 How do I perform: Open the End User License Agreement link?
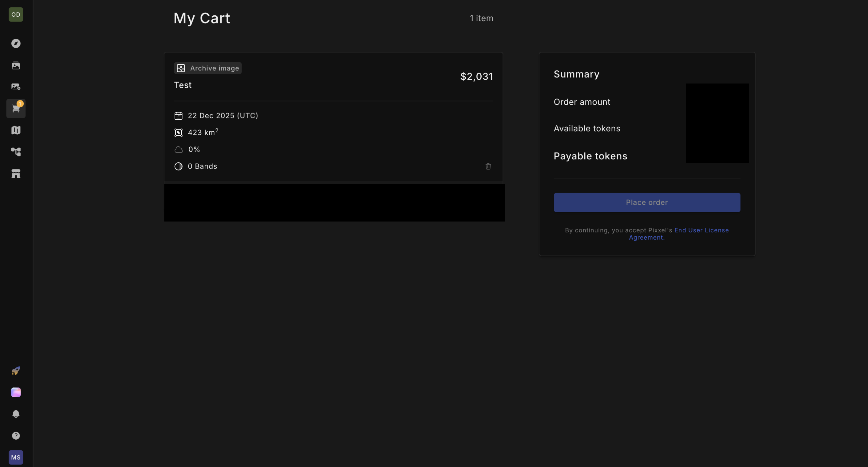pyautogui.click(x=679, y=234)
